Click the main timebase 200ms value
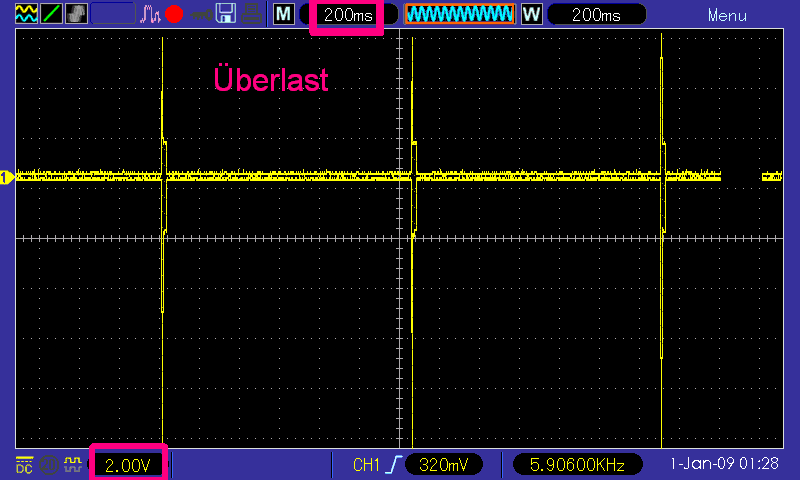 348,15
